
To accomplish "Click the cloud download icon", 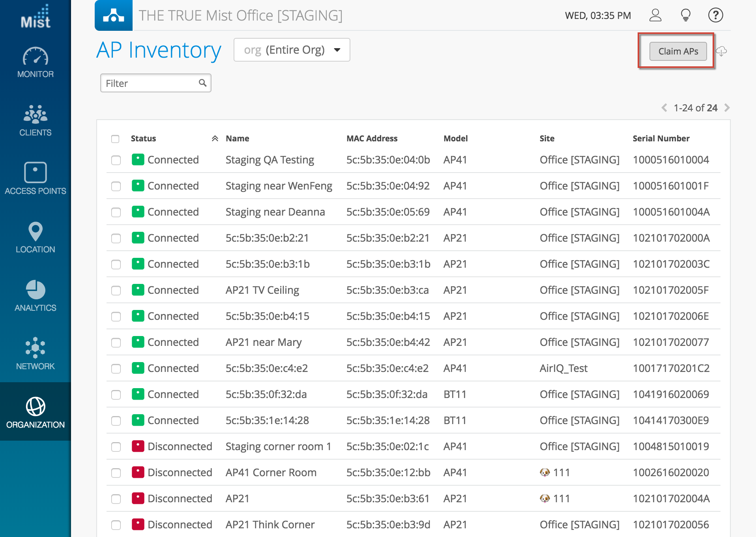I will (721, 51).
